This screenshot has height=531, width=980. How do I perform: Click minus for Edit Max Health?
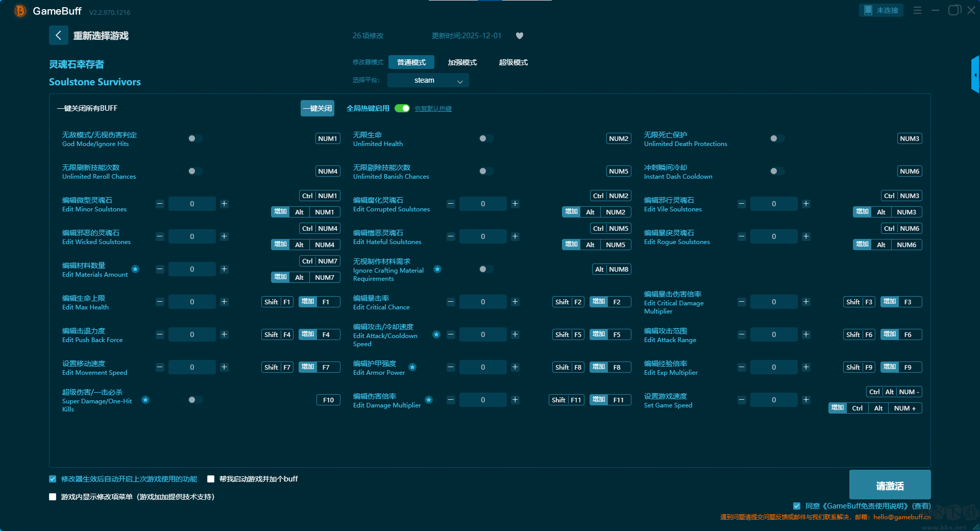[x=160, y=302]
